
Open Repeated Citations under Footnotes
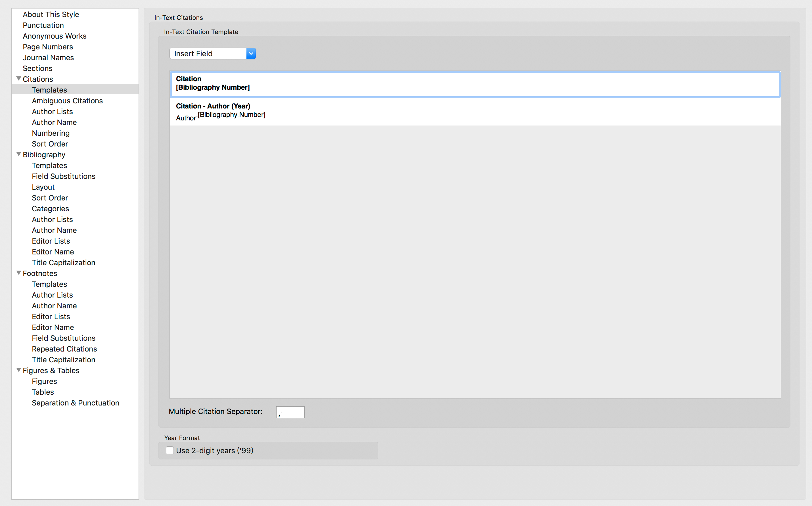64,349
